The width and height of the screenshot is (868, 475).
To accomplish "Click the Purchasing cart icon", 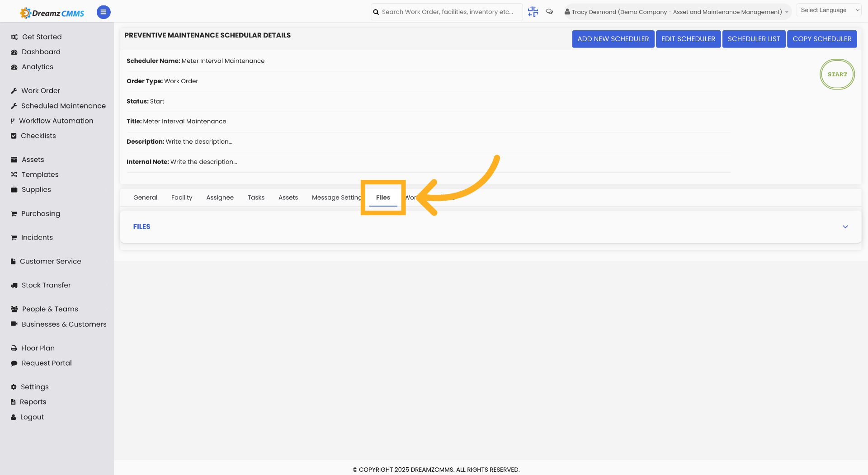I will point(14,214).
